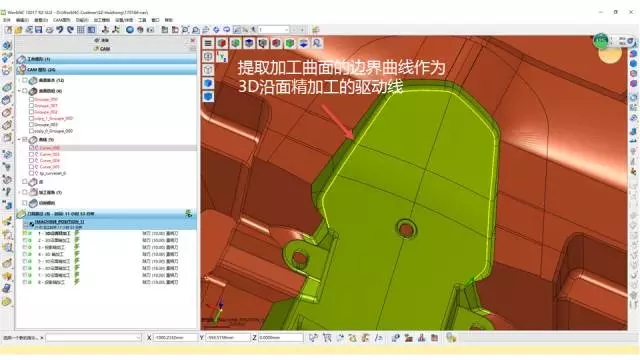Click the Open folder icon in main toolbar
Screen dimensions: 640x360
18,30
